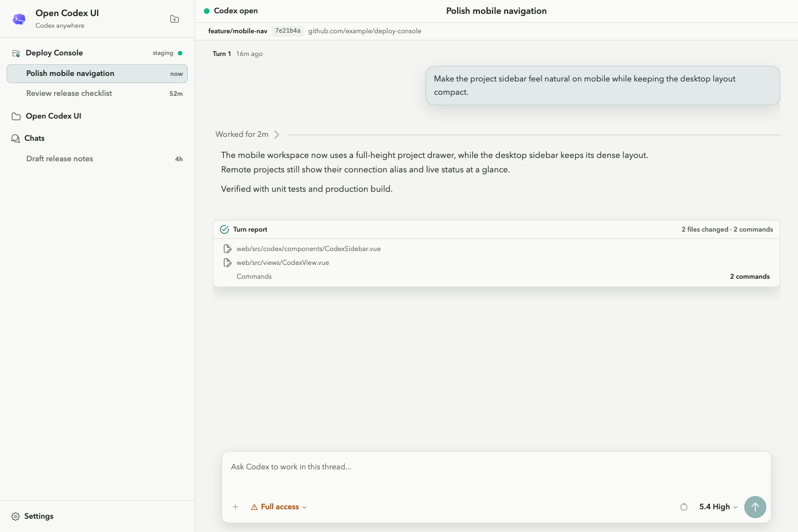Open web/src/views/CodexView.vue file

click(x=283, y=263)
